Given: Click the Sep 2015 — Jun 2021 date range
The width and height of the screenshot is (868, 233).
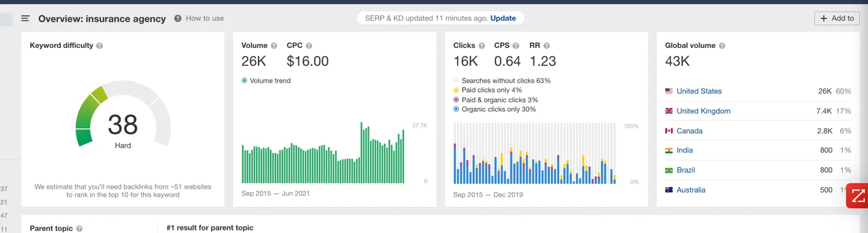Looking at the screenshot, I should [x=275, y=193].
